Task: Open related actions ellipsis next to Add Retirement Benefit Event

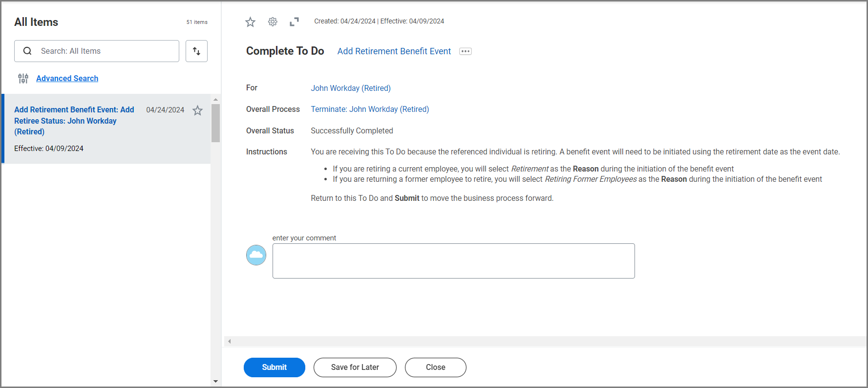Action: click(x=466, y=51)
